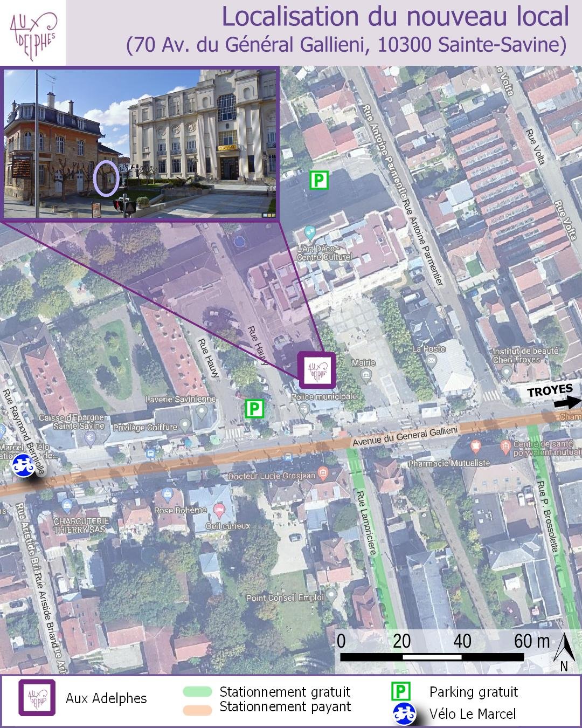Click 'Stationnement payant' legend text

(x=285, y=707)
